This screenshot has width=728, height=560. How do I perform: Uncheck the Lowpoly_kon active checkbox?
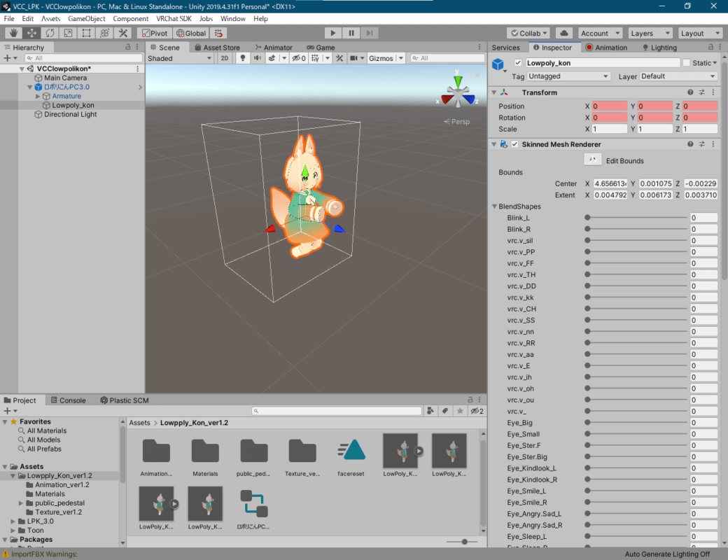point(518,63)
